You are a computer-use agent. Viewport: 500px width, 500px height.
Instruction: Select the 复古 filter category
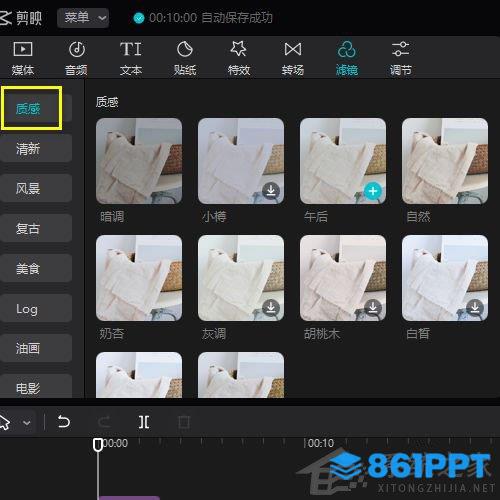36,228
